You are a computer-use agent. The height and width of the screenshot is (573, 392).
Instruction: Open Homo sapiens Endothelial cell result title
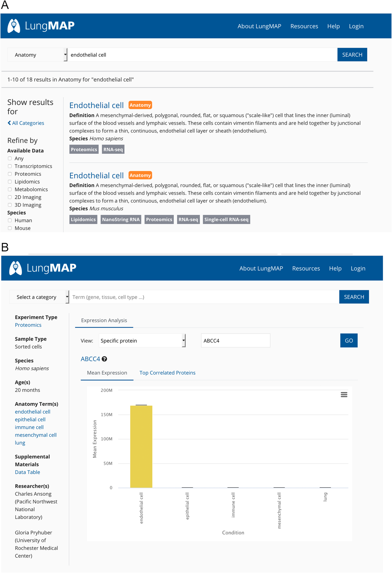[96, 105]
